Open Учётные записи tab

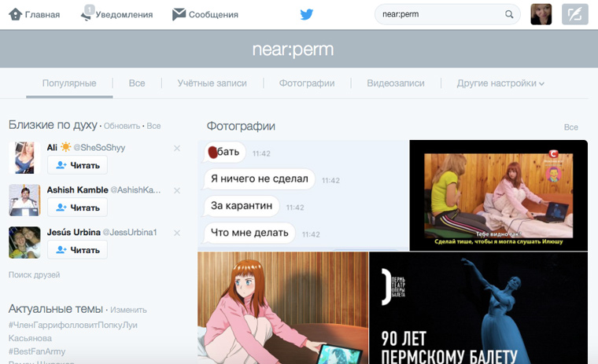coord(212,83)
